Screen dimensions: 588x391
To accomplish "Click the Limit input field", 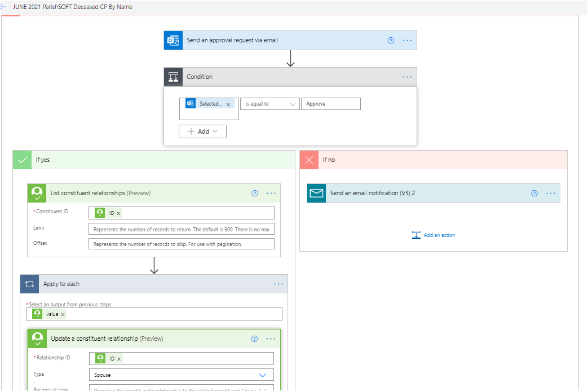I will pyautogui.click(x=182, y=229).
